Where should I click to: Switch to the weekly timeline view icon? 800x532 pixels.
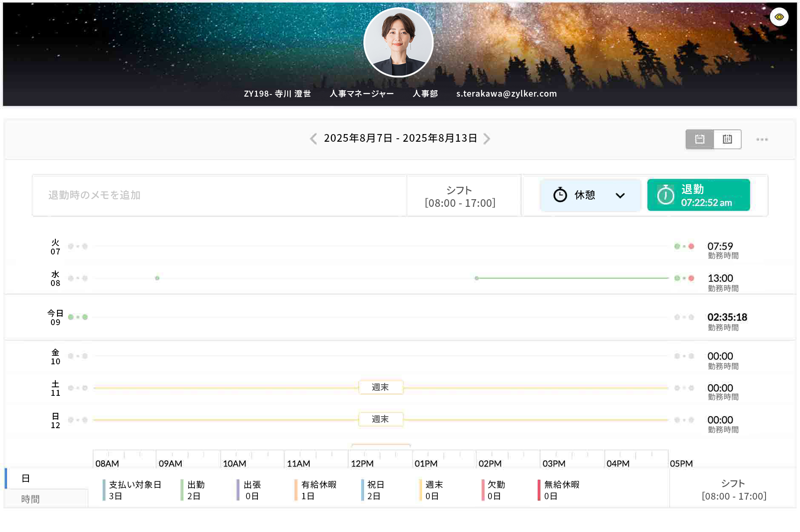click(700, 139)
